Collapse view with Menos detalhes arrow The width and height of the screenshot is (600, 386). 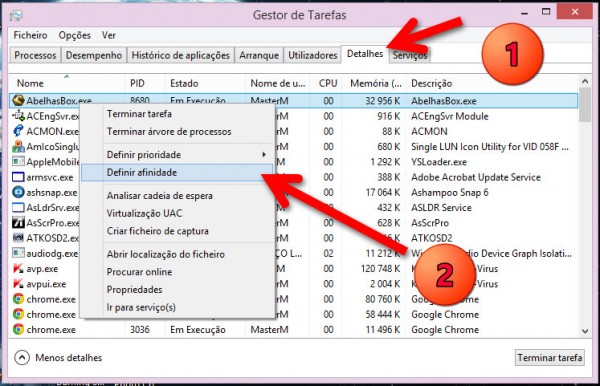(x=22, y=358)
